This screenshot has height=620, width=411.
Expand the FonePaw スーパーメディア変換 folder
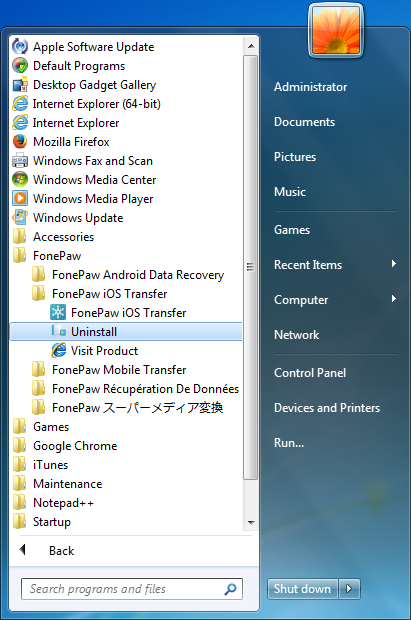click(127, 407)
